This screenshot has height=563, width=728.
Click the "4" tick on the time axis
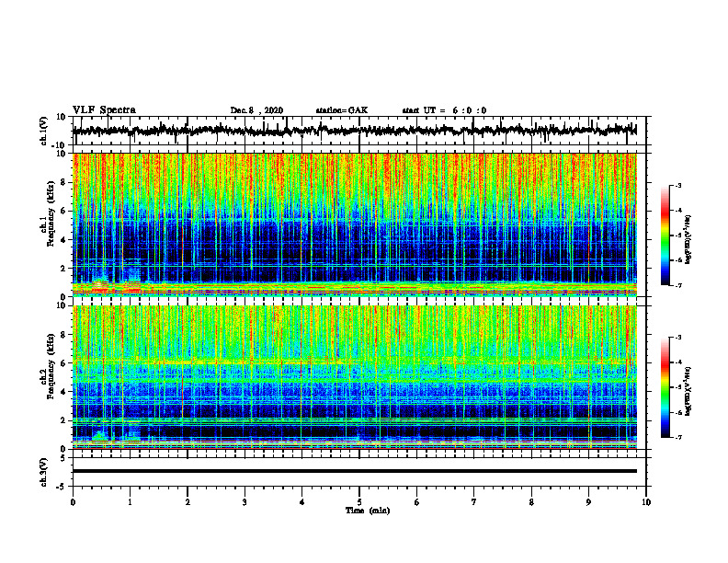pyautogui.click(x=302, y=502)
